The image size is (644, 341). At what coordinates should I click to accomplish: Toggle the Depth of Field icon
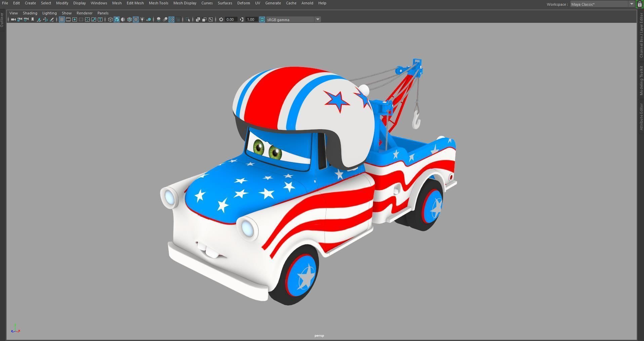point(178,19)
